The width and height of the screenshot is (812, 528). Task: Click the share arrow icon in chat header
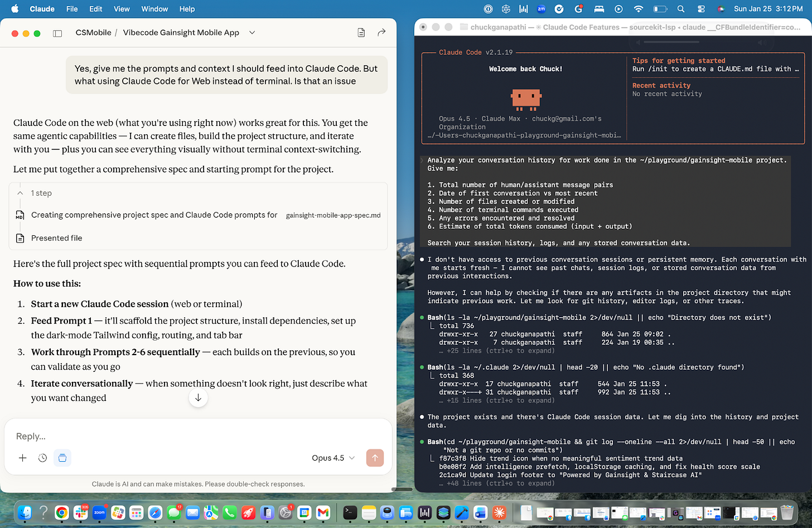[381, 32]
